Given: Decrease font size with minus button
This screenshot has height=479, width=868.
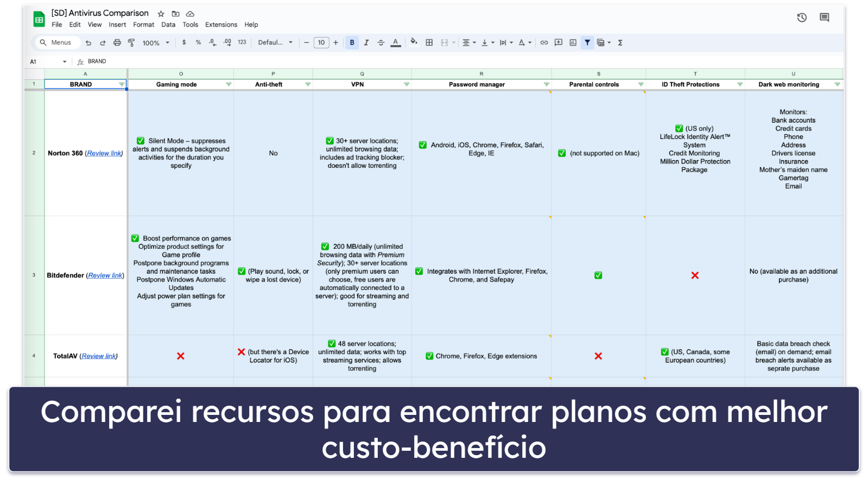Looking at the screenshot, I should pos(307,42).
